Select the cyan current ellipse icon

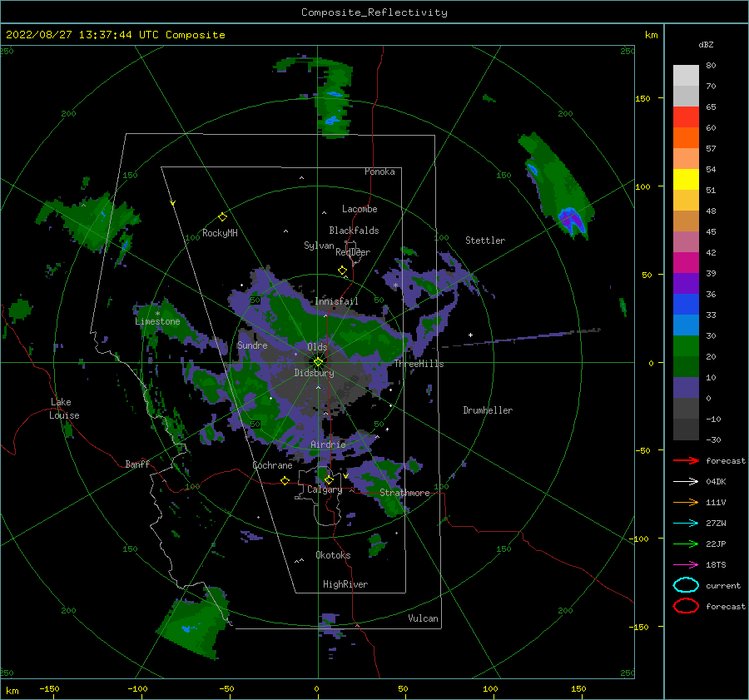click(x=686, y=585)
